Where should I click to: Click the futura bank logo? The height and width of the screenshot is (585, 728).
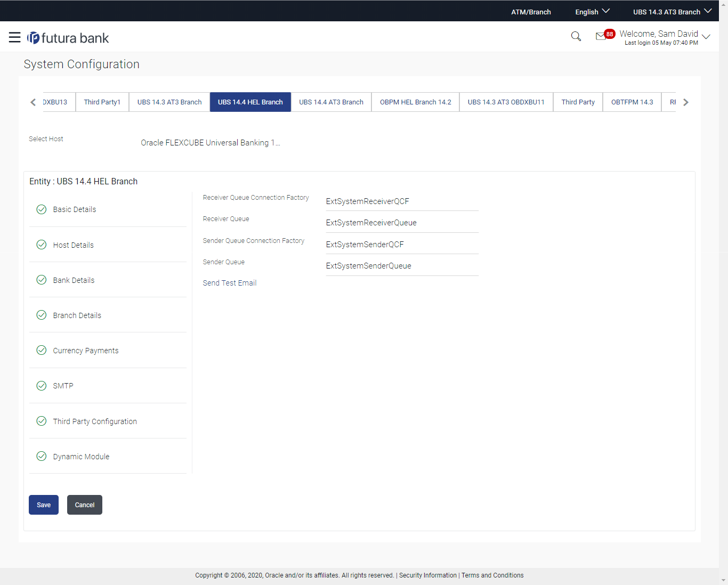tap(68, 38)
